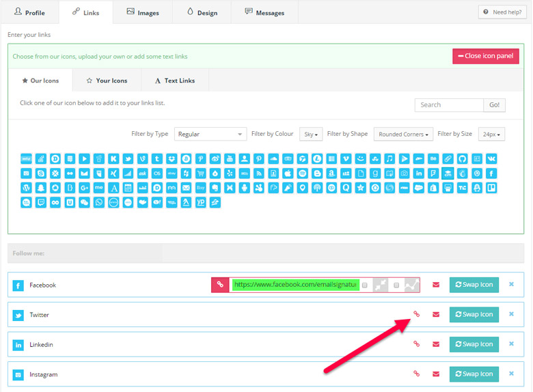Viewport: 533px width, 392px height.
Task: Click Swap Icon in the Twitter row
Action: 474,315
